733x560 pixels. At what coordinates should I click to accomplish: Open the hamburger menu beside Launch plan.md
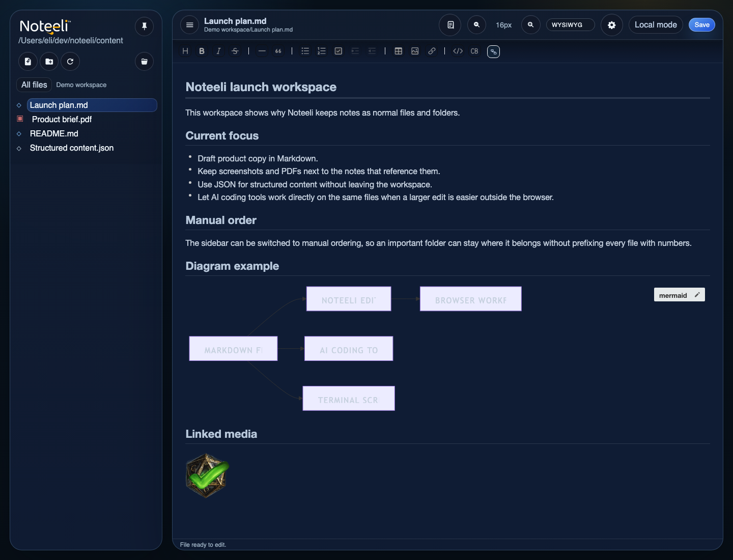click(x=189, y=24)
